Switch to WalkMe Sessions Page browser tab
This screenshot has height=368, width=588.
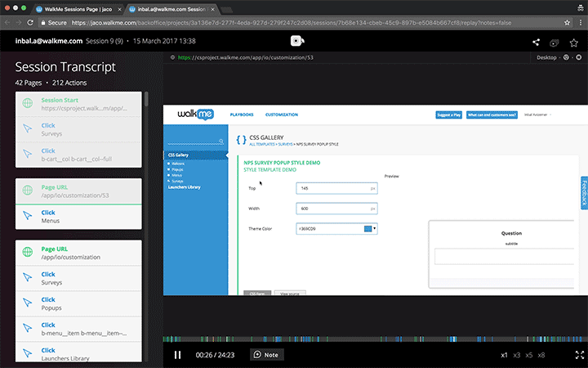coord(78,9)
